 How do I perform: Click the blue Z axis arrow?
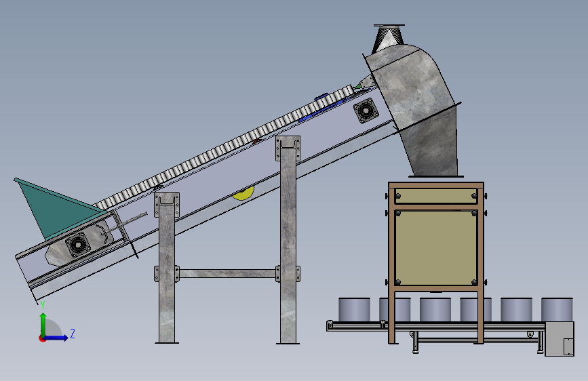click(56, 338)
